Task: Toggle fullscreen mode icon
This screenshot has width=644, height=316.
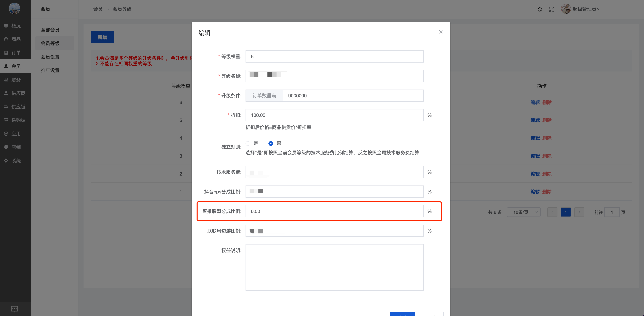Action: 552,9
